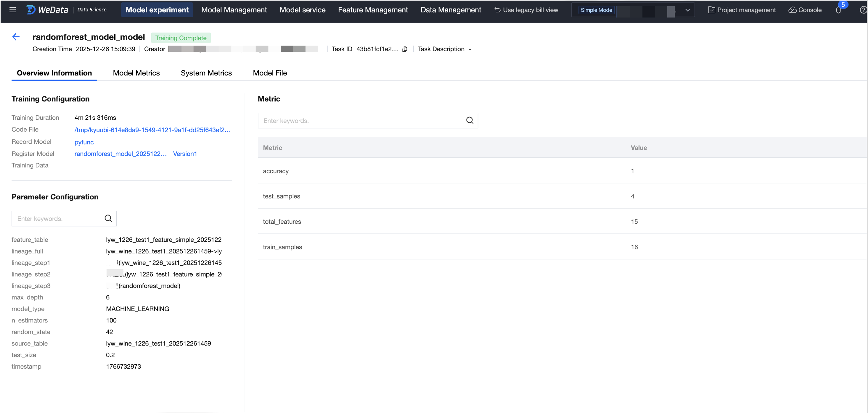868x413 pixels.
Task: Copy the Task ID with copy icon
Action: (405, 49)
